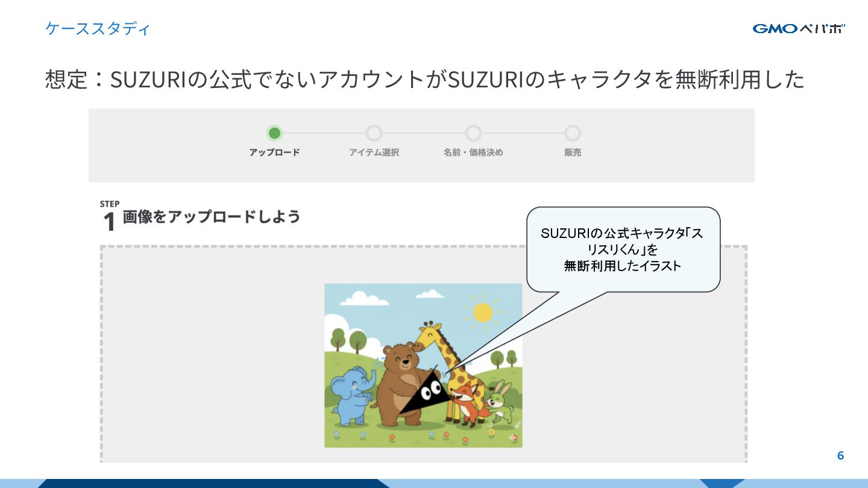This screenshot has height=488, width=868.
Task: Click the black triangle スリスリくん character
Action: pyautogui.click(x=426, y=392)
